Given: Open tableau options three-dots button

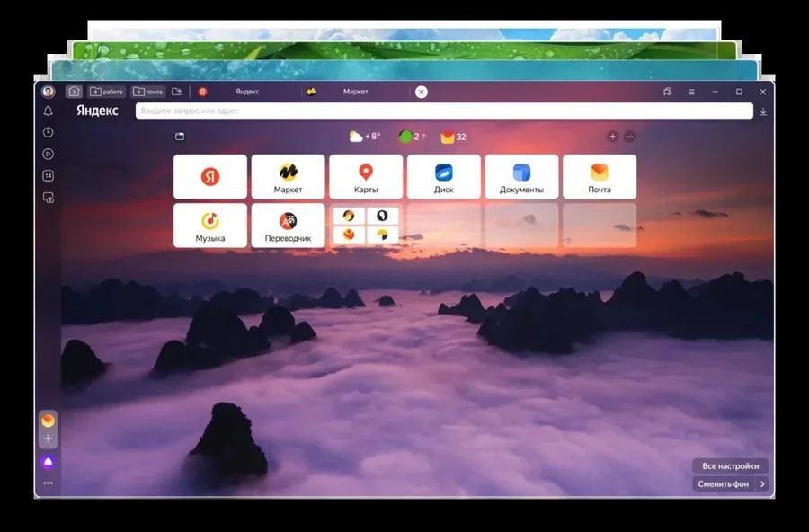Looking at the screenshot, I should pos(629,137).
